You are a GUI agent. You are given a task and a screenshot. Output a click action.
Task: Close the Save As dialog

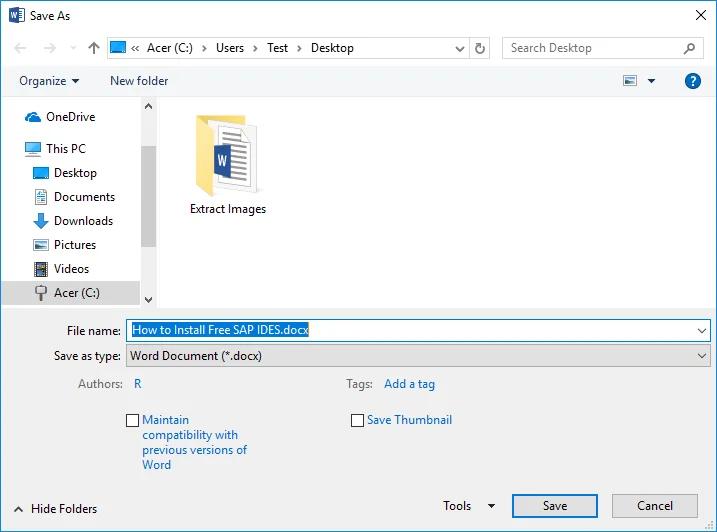701,16
